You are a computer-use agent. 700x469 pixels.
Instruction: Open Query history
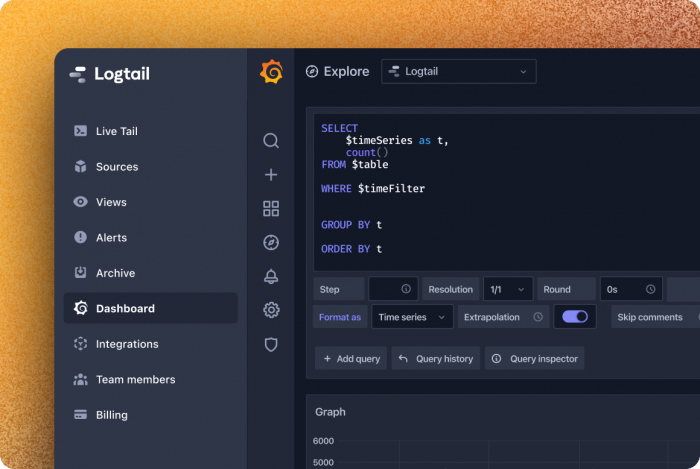[436, 358]
